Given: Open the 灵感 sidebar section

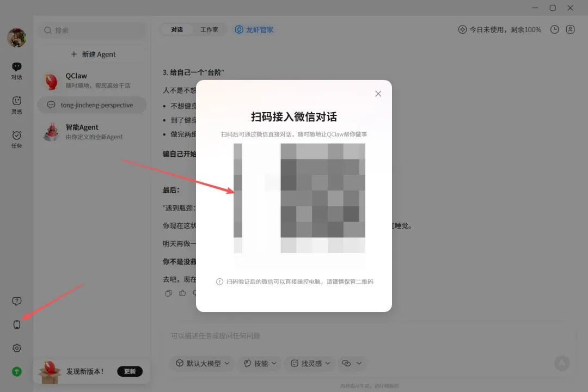Looking at the screenshot, I should coord(16,105).
